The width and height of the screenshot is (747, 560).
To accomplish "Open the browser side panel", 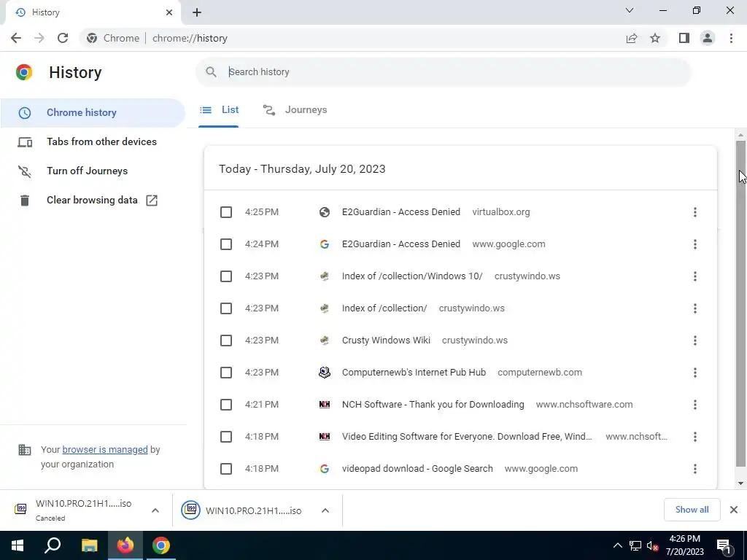I will [x=684, y=38].
